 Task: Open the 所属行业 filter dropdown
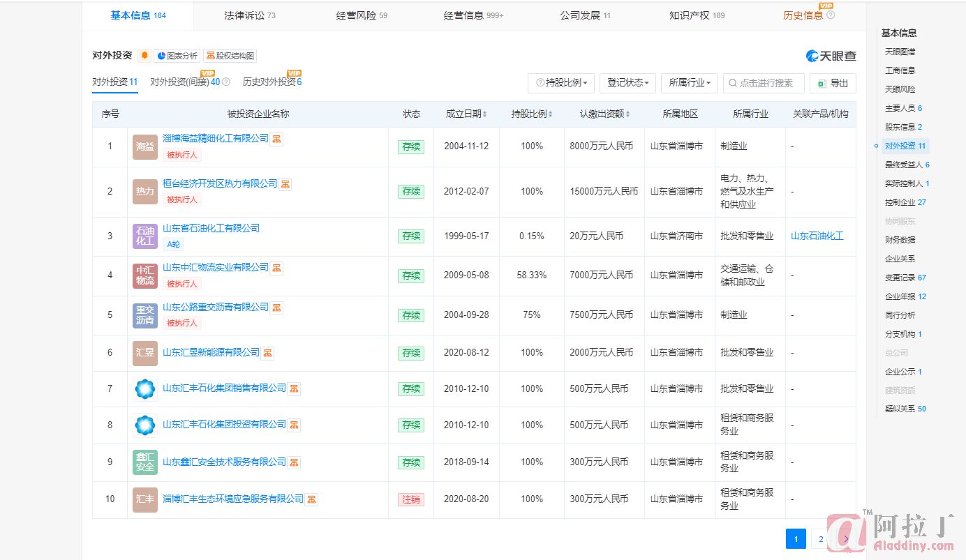coord(690,83)
